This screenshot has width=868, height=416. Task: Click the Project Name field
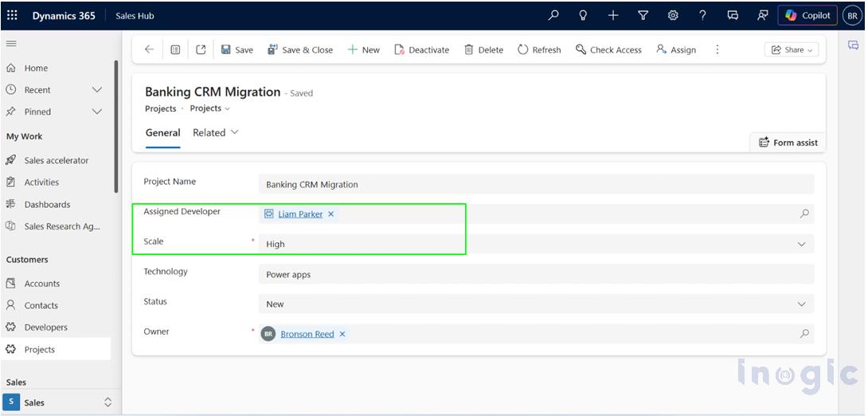point(536,184)
